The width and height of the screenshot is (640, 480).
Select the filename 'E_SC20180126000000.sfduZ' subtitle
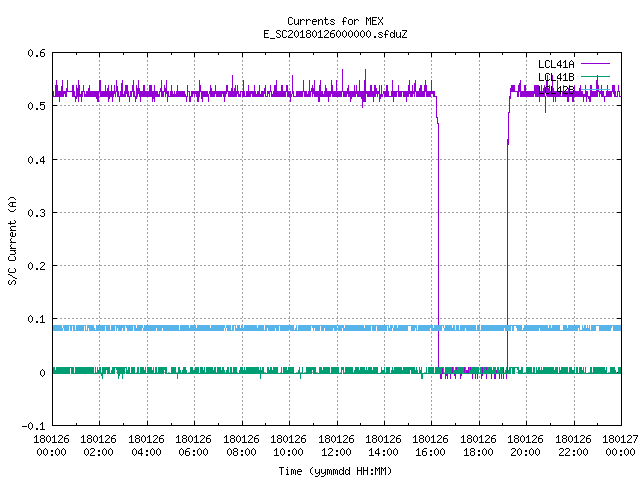(335, 34)
